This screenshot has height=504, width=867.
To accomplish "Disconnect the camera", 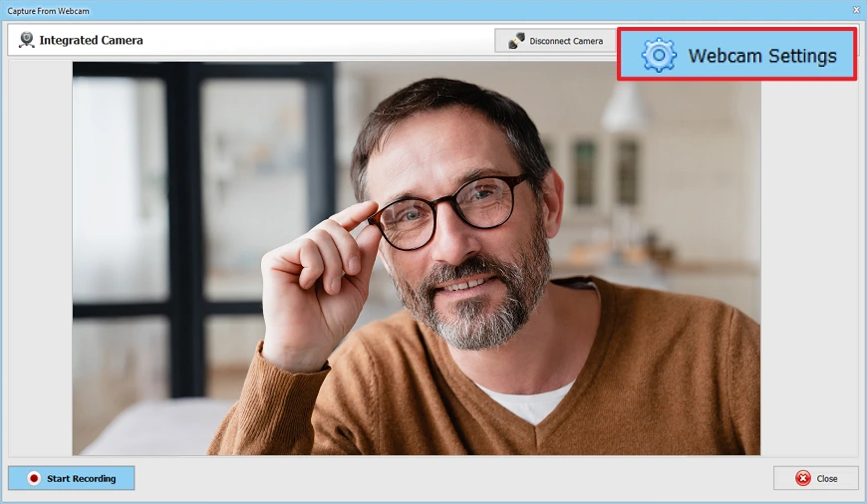I will [555, 41].
